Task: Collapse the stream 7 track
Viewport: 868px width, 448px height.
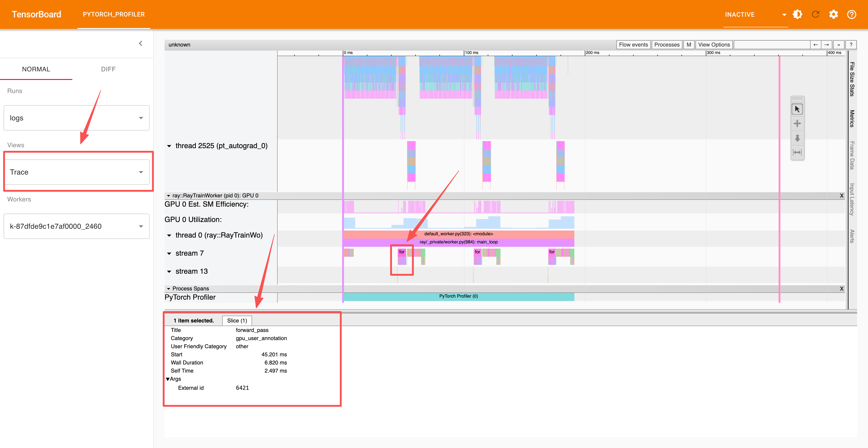Action: click(x=169, y=253)
